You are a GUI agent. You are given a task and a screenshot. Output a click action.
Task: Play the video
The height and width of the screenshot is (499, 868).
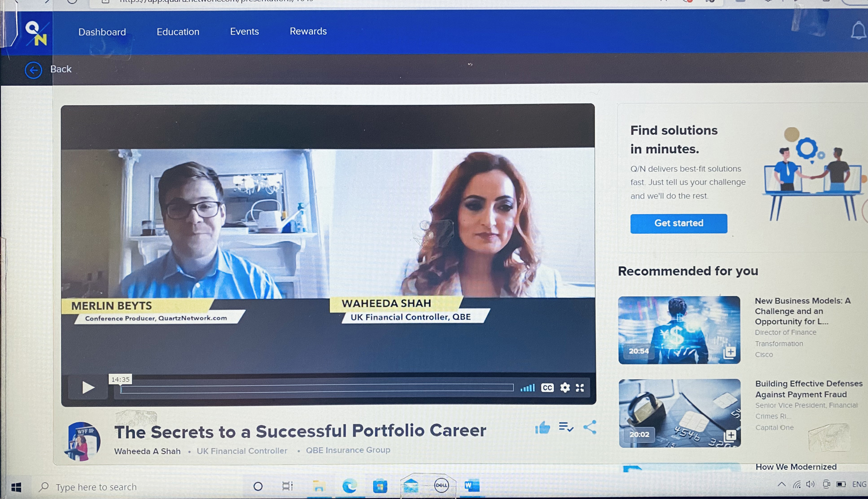(88, 387)
